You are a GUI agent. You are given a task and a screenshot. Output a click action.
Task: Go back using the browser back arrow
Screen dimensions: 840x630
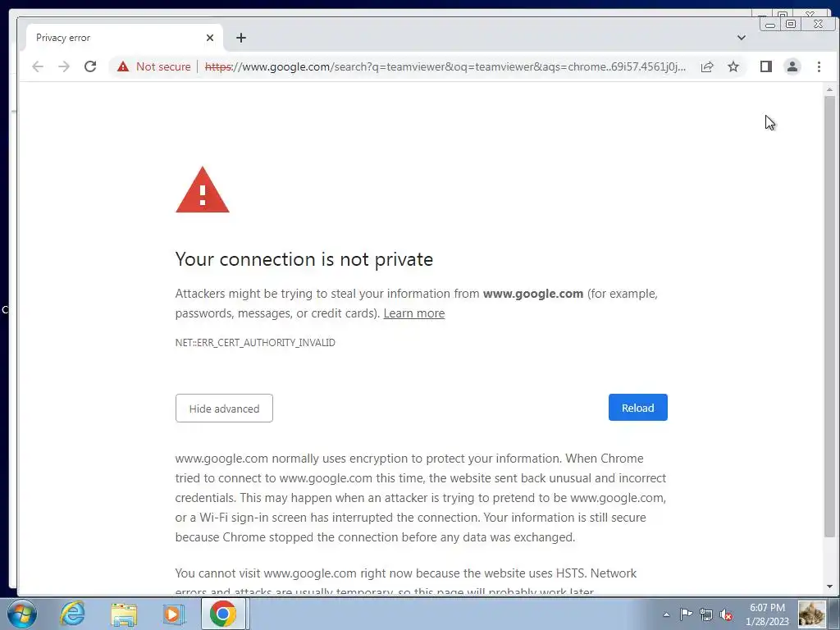tap(38, 66)
